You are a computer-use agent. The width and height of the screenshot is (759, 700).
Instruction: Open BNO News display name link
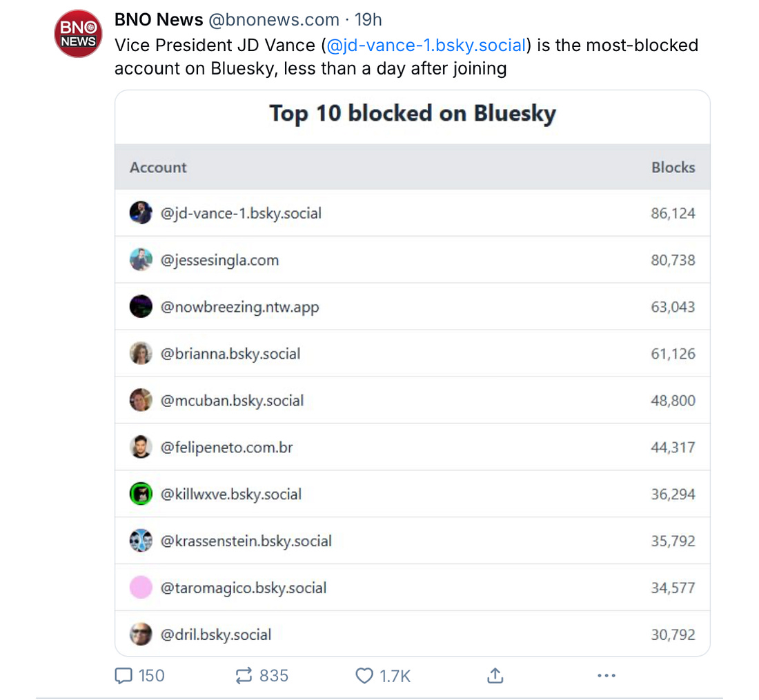coord(159,20)
